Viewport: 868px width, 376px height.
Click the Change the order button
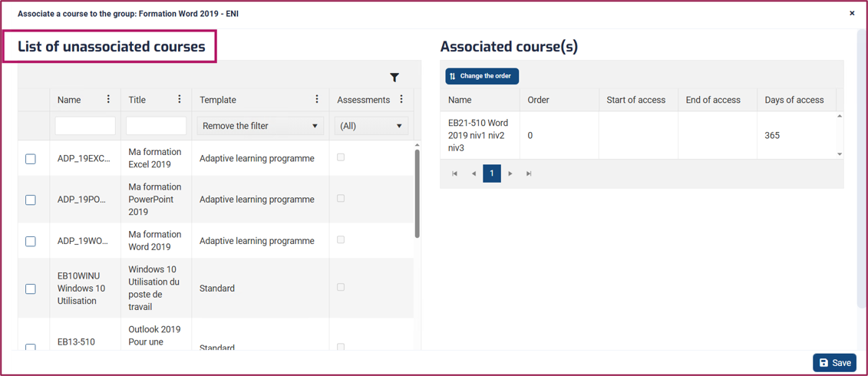482,76
